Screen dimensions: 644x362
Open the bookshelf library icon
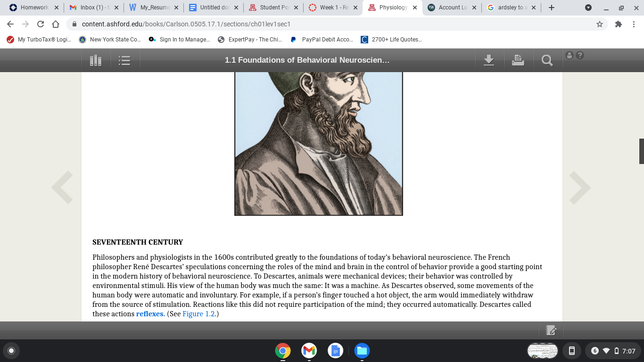click(96, 60)
